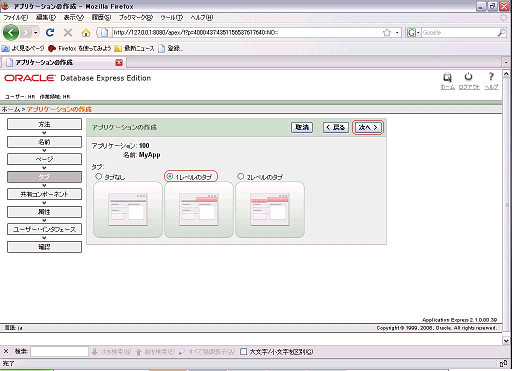
Task: Select the 1レベルのタブ radio option
Action: [x=170, y=176]
